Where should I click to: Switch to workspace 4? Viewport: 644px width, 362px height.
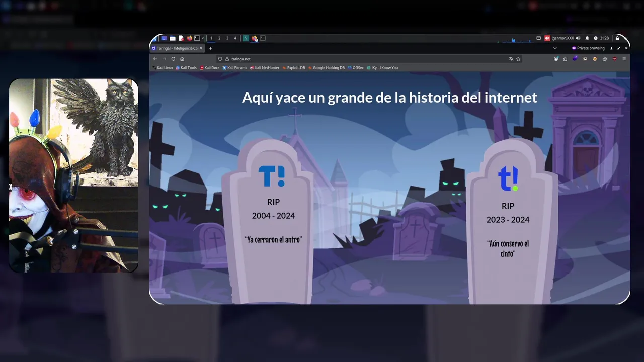(x=235, y=38)
